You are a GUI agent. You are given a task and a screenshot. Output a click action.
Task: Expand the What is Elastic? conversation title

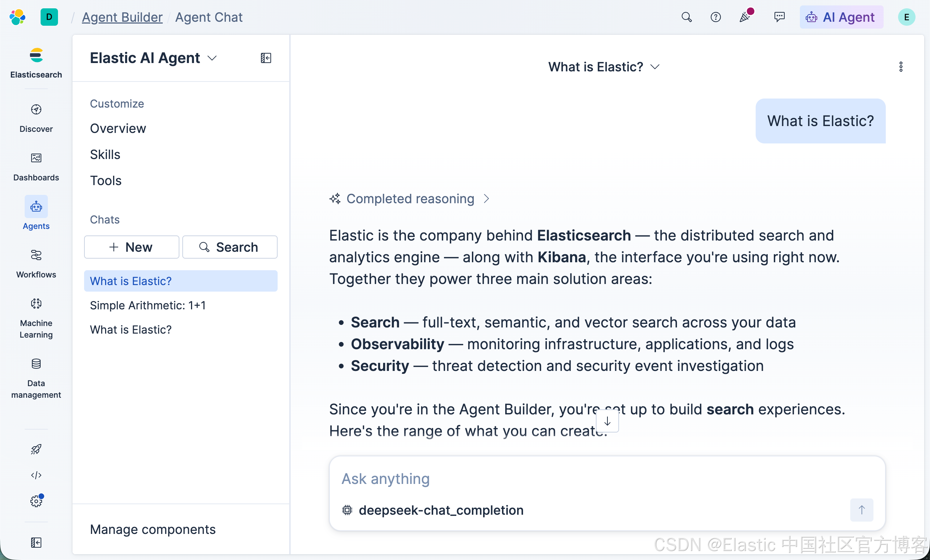click(604, 67)
